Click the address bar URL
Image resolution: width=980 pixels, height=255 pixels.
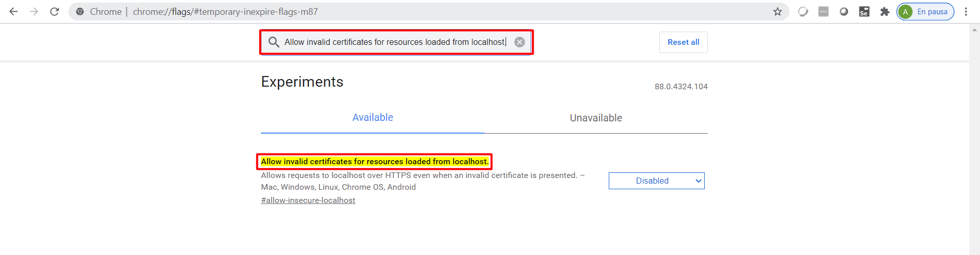225,12
